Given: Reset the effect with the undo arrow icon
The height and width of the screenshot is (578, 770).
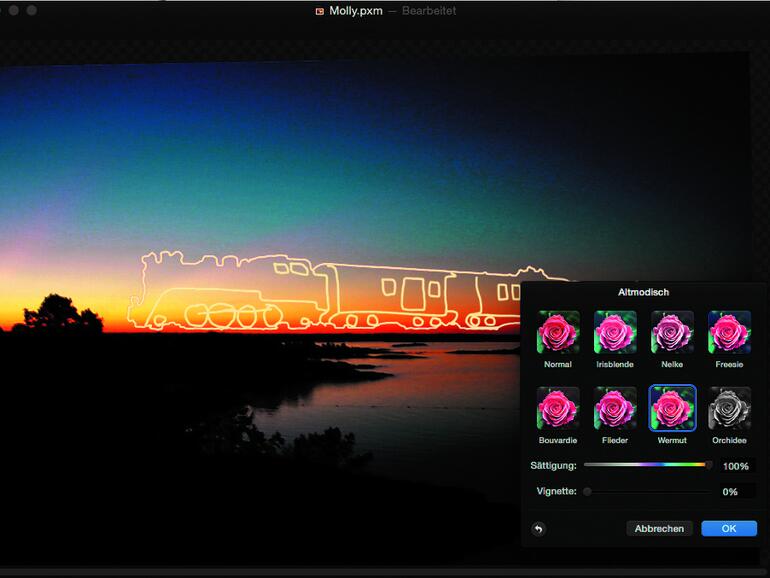Looking at the screenshot, I should coord(539,529).
